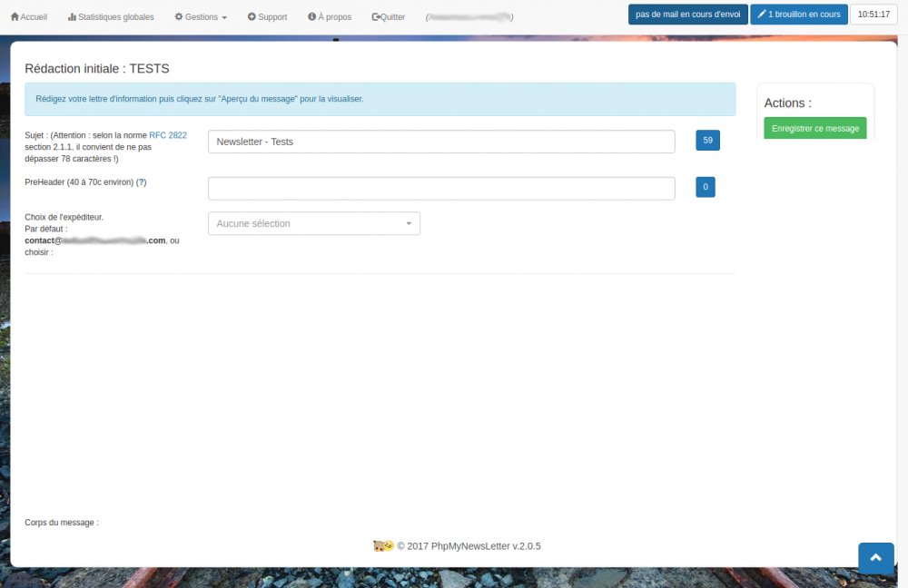908x588 pixels.
Task: Click the Support lifebuoy icon
Action: [x=252, y=17]
